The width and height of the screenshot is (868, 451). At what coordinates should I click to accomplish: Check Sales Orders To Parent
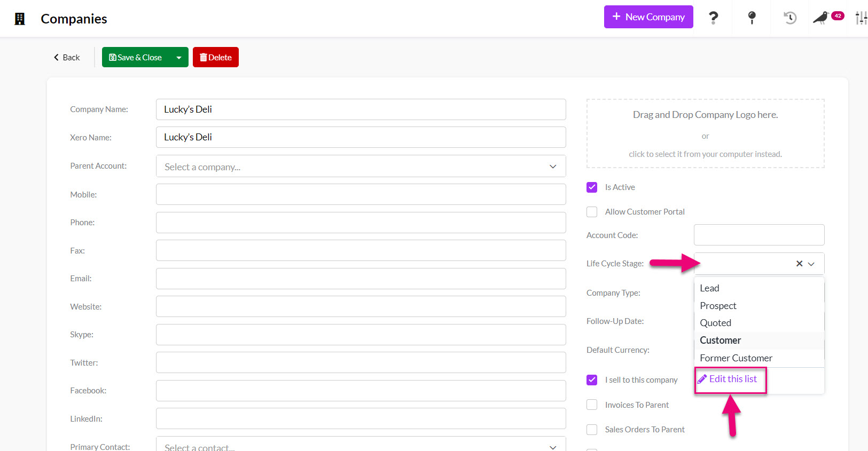tap(592, 430)
